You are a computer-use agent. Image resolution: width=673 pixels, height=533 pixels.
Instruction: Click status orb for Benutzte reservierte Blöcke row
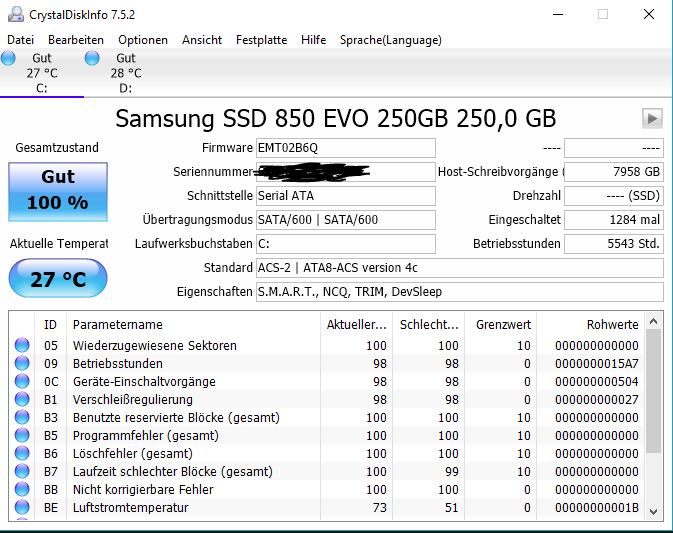pos(22,417)
